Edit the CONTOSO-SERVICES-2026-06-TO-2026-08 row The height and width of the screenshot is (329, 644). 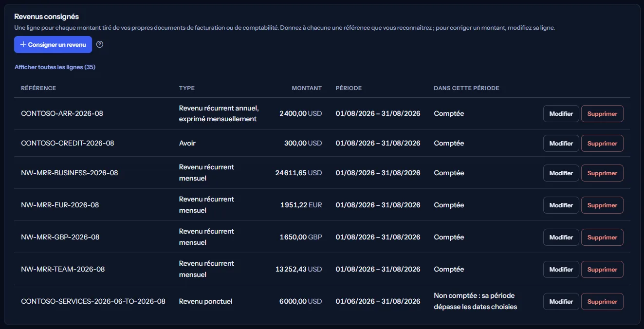(561, 302)
